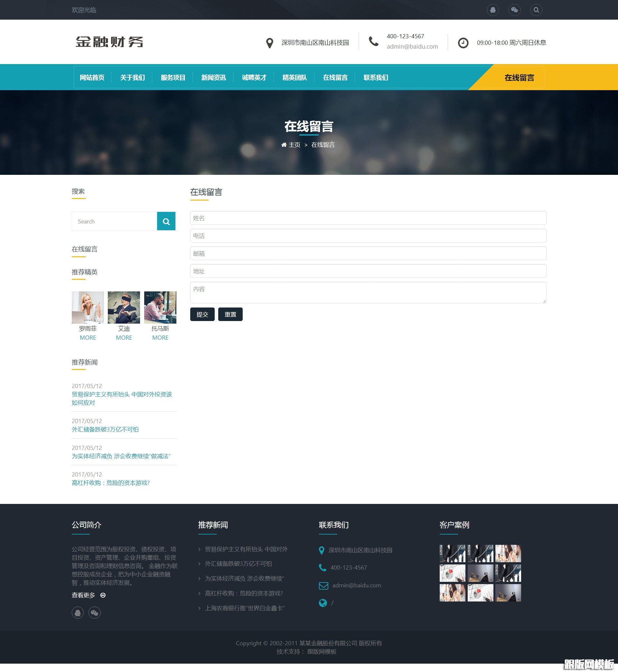Click the search magnifier icon at top right

point(536,10)
